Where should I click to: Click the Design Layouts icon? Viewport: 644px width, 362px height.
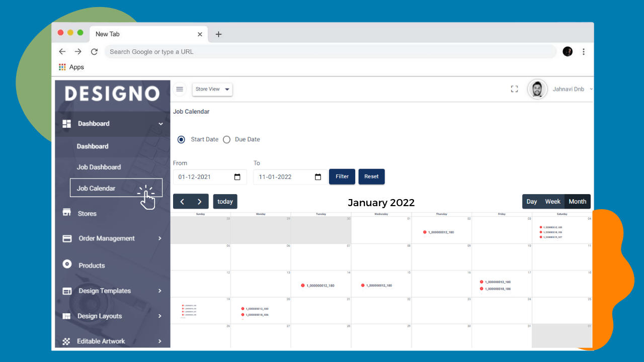pos(66,316)
